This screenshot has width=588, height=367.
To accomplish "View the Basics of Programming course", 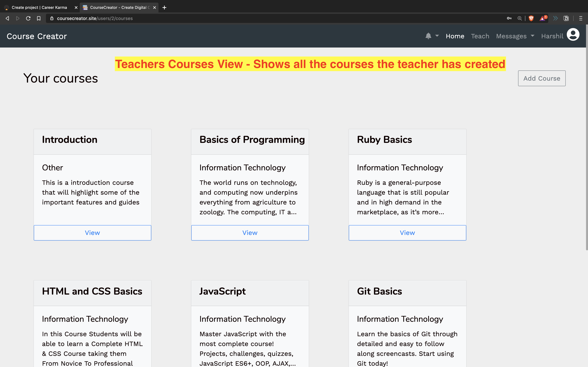I will [x=250, y=233].
